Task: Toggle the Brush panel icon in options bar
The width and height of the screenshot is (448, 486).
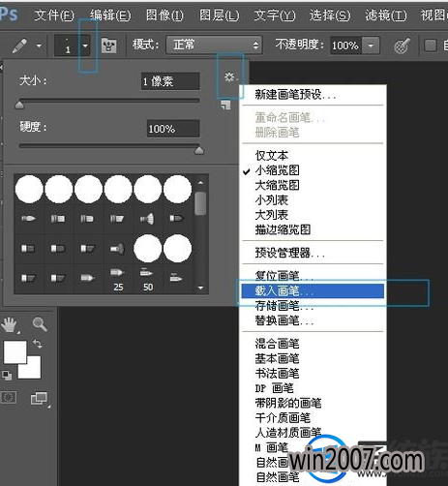Action: pyautogui.click(x=108, y=46)
